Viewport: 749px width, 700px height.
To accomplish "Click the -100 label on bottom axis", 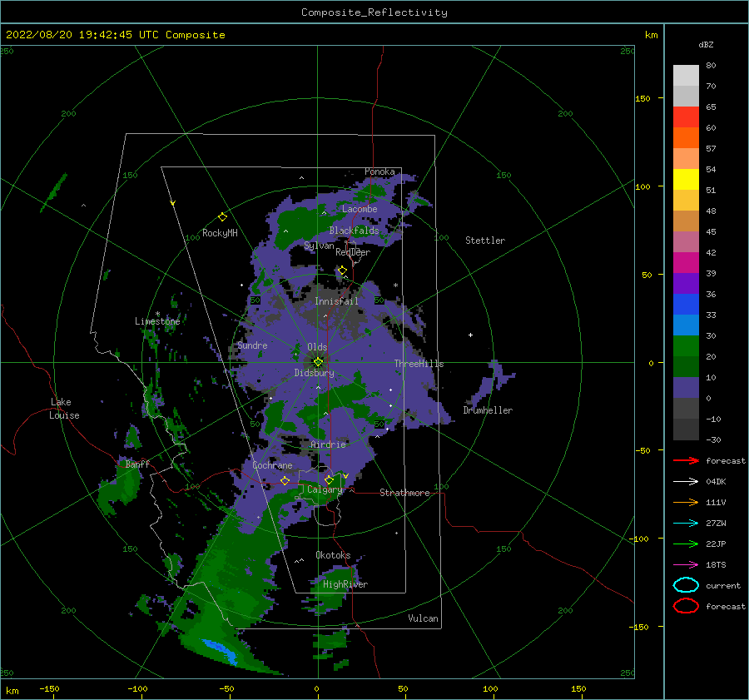I will click(137, 688).
